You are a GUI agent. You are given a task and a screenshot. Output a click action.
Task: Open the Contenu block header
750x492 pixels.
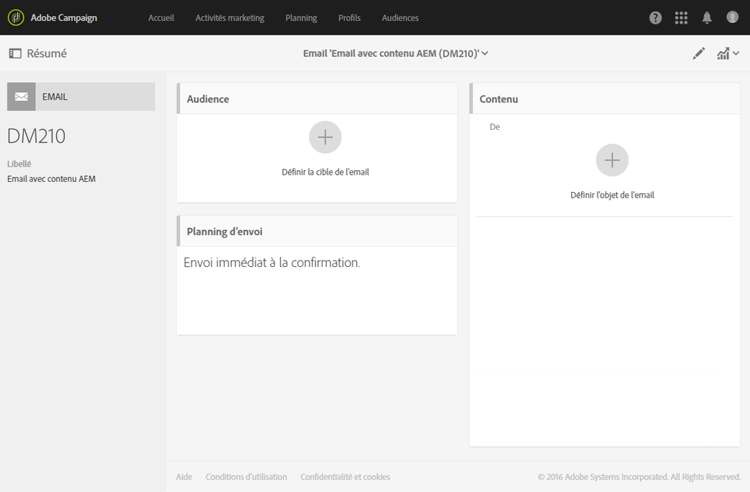click(x=605, y=99)
